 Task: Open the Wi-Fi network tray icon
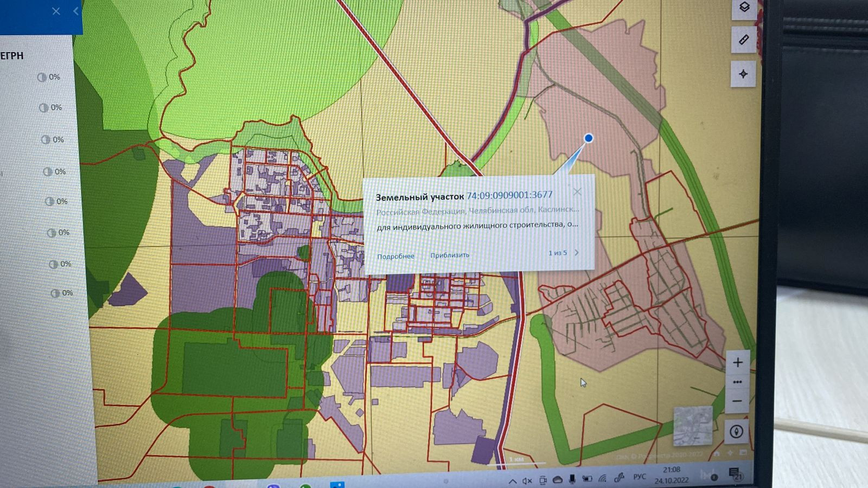coord(602,478)
